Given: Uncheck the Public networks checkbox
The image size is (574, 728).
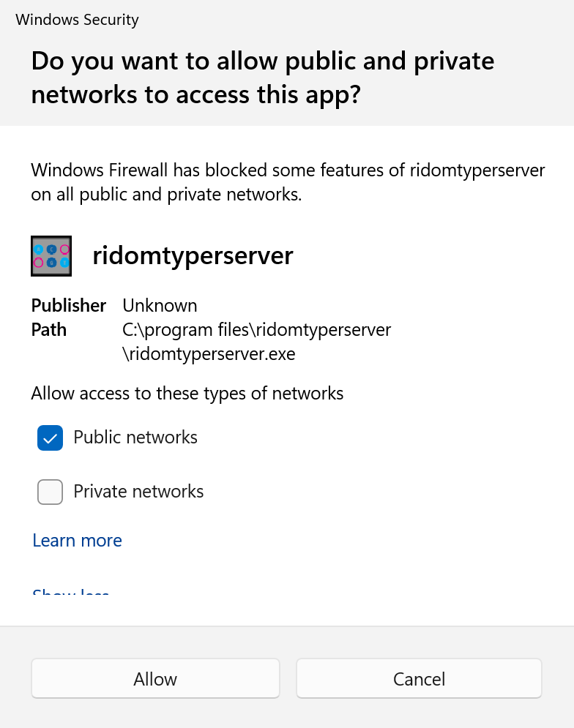Looking at the screenshot, I should (x=50, y=438).
